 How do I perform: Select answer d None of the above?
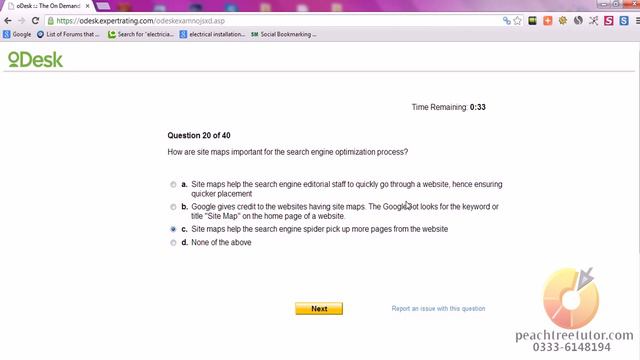click(x=173, y=243)
